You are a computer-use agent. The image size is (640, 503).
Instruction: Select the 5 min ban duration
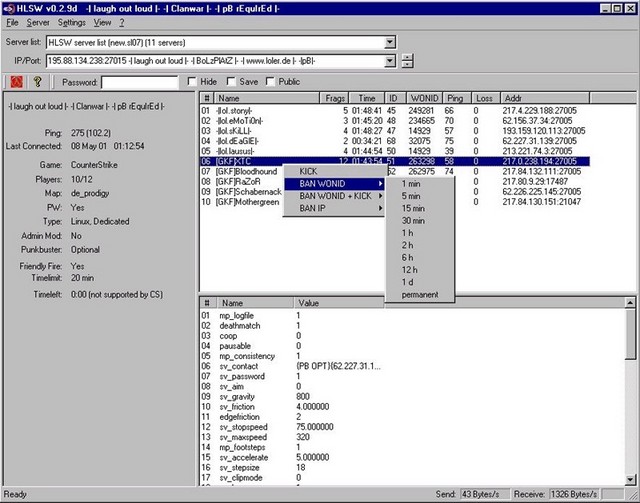point(420,196)
